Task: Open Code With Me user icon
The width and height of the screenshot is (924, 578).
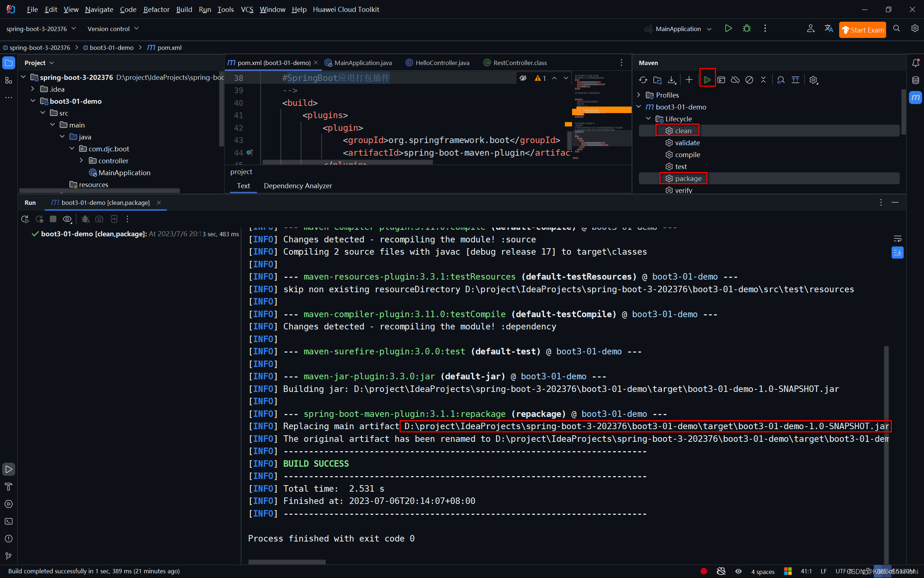Action: tap(811, 29)
